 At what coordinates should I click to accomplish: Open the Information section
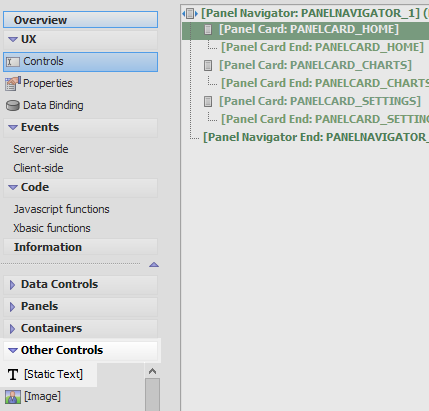pyautogui.click(x=80, y=247)
